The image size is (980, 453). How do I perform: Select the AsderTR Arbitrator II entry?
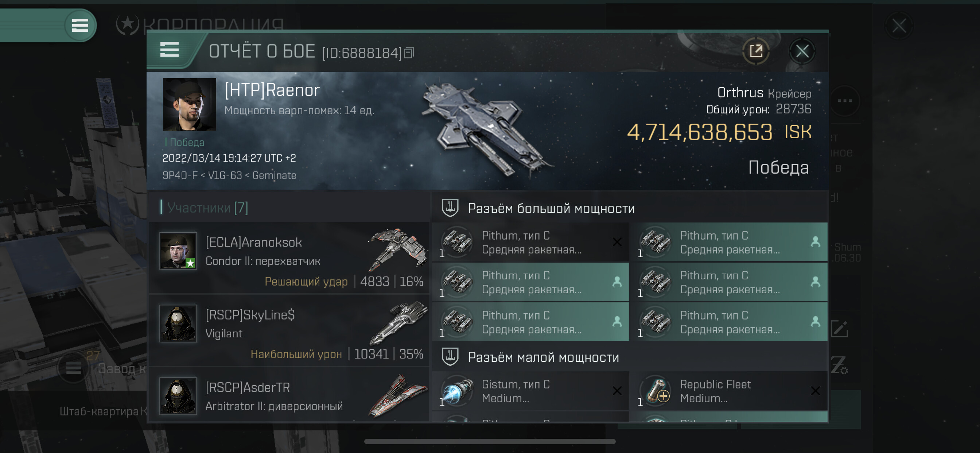[289, 396]
